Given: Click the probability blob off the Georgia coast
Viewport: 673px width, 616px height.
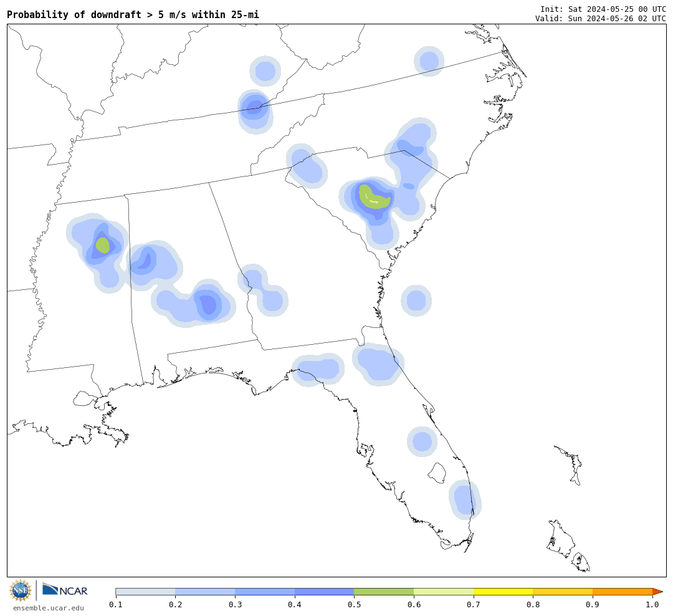Looking at the screenshot, I should point(416,301).
